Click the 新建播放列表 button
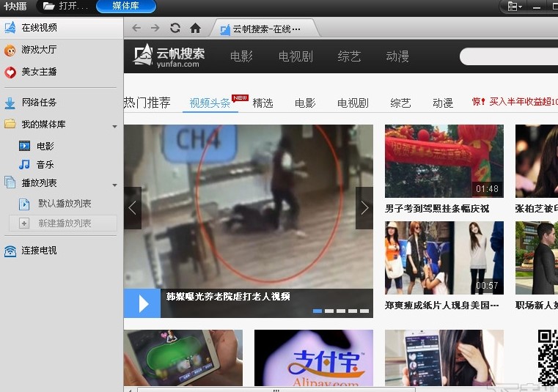The width and height of the screenshot is (558, 392). [63, 223]
